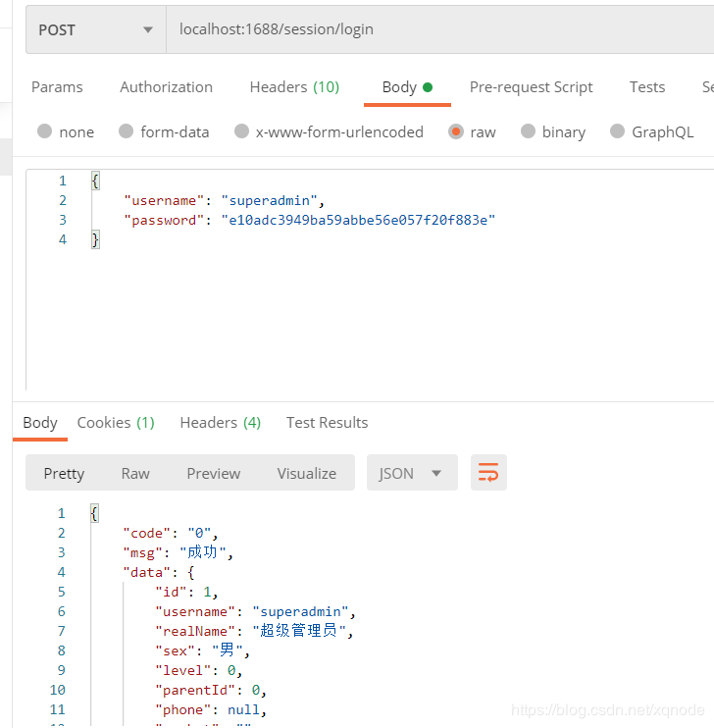
Task: Click the request URL input field
Action: (432, 29)
